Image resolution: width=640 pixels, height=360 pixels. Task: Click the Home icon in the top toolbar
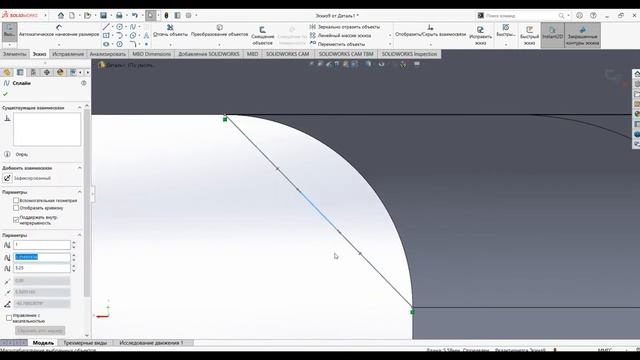61,16
